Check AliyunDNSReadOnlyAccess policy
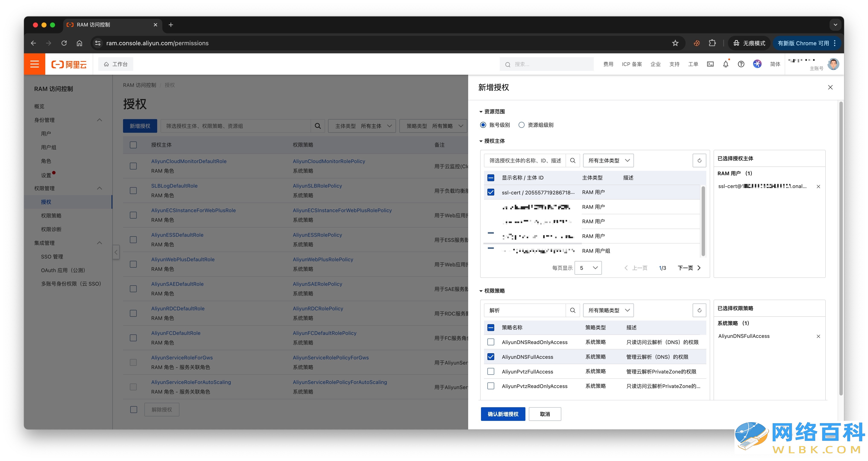Screen dimensions: 868x461 [491, 342]
